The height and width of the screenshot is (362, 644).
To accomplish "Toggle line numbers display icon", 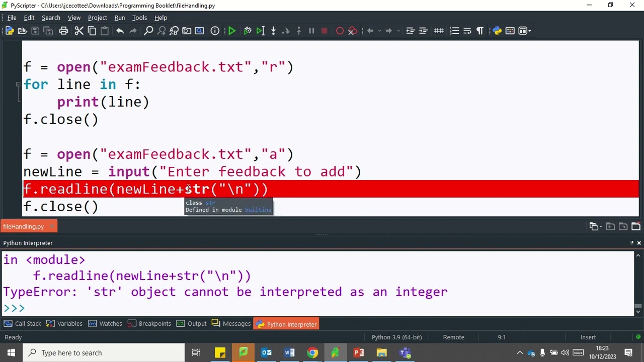I will pyautogui.click(x=454, y=31).
